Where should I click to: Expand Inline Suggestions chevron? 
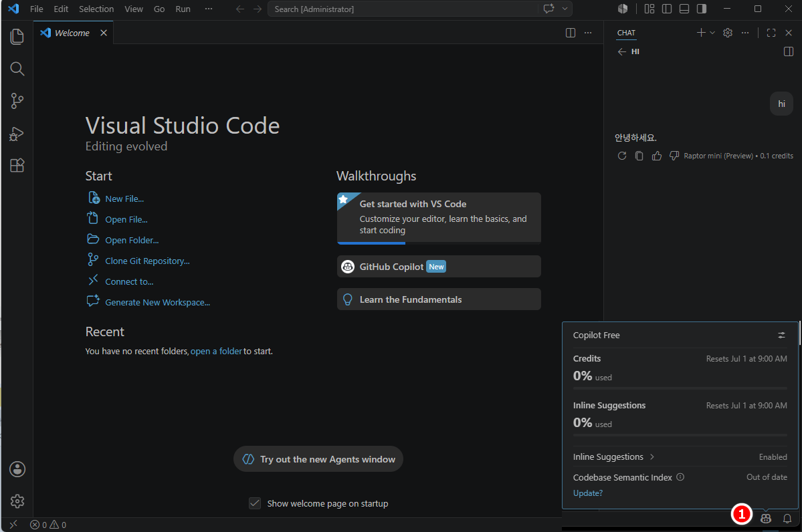tap(652, 457)
